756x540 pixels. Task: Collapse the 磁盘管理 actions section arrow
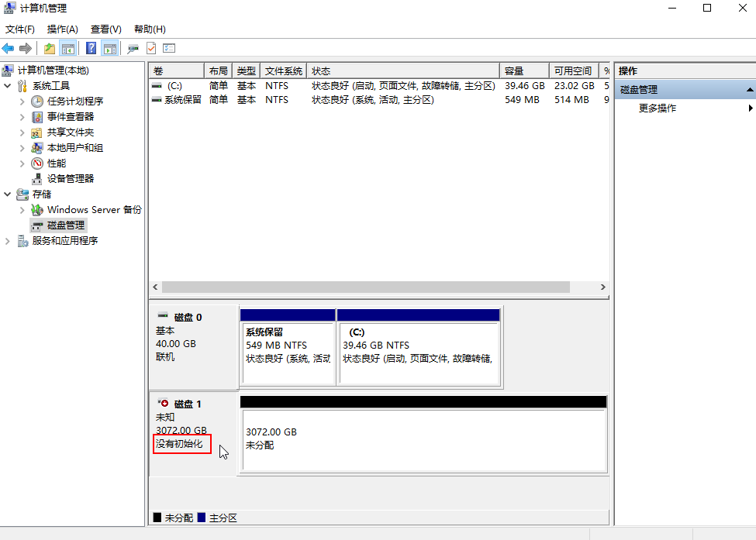pyautogui.click(x=750, y=90)
